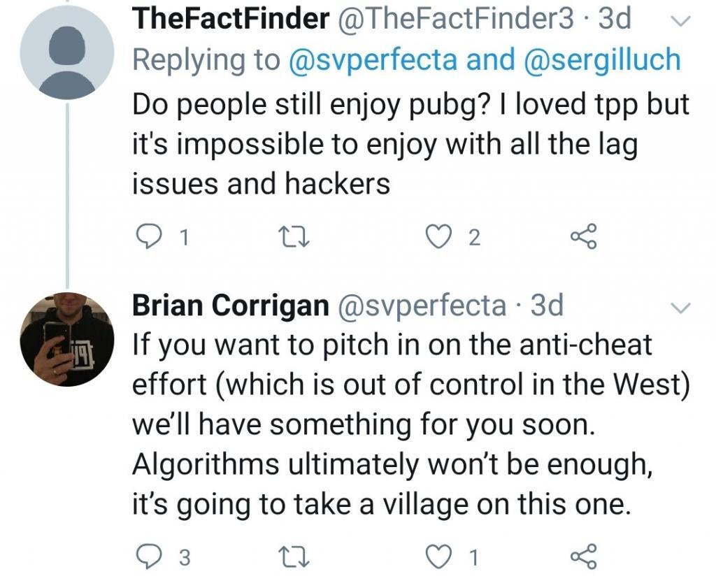Share TheFactFinder's tweet

(x=584, y=238)
